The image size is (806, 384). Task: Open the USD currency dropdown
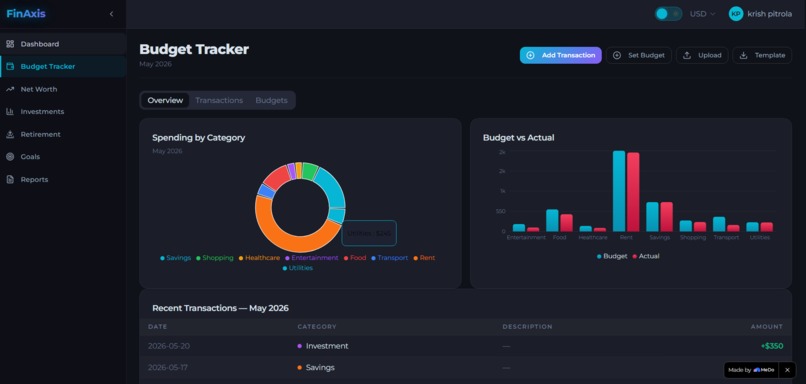[x=702, y=14]
